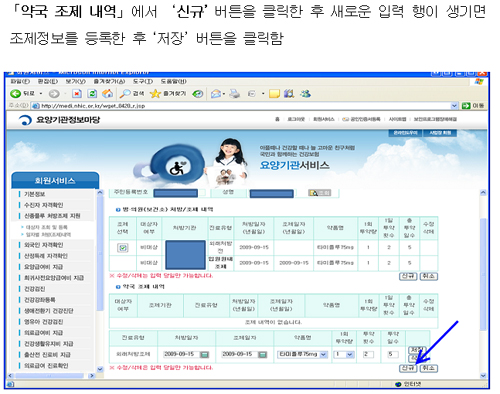Click the browser History icon
This screenshot has width=500, height=394.
[x=198, y=94]
